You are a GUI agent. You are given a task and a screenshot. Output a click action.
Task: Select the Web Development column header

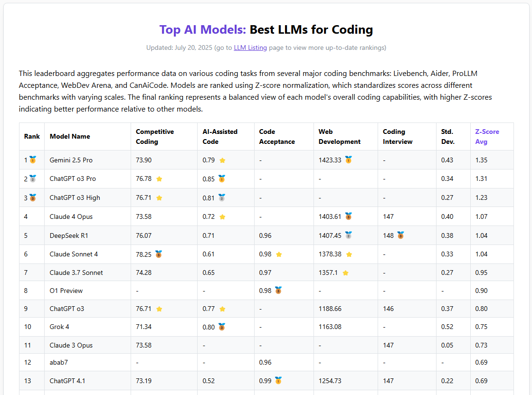(x=339, y=137)
